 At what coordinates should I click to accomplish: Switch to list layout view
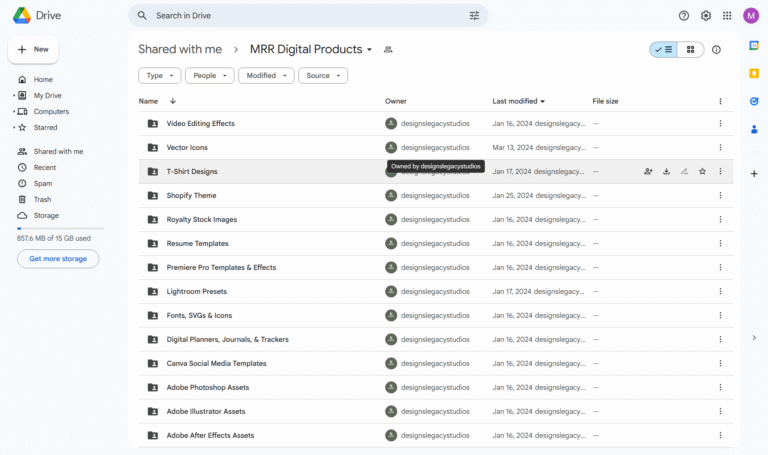point(663,49)
